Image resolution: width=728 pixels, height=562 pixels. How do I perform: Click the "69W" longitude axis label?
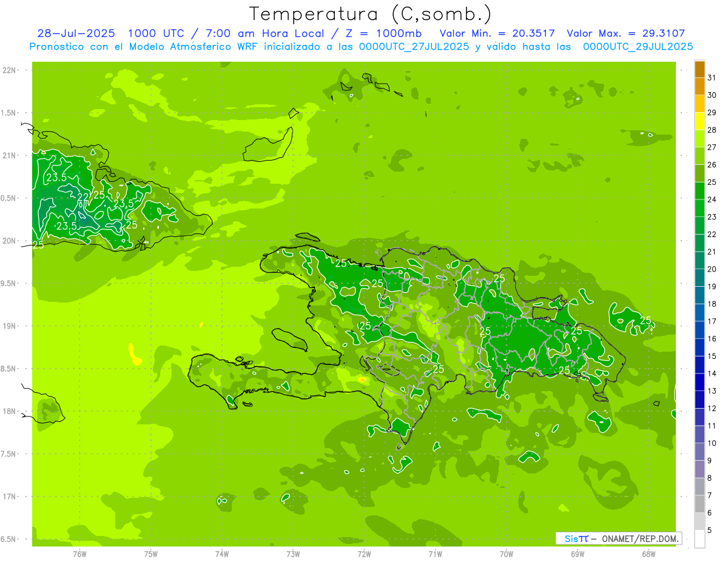578,554
